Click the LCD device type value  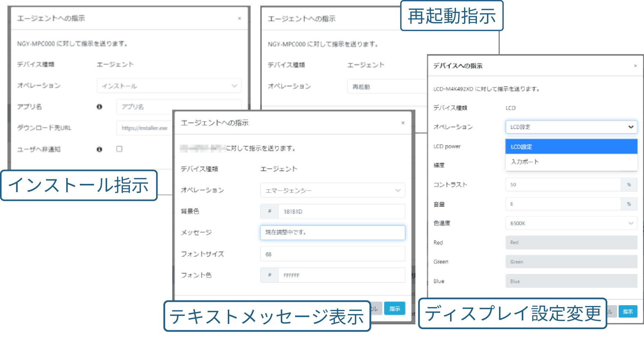(510, 108)
